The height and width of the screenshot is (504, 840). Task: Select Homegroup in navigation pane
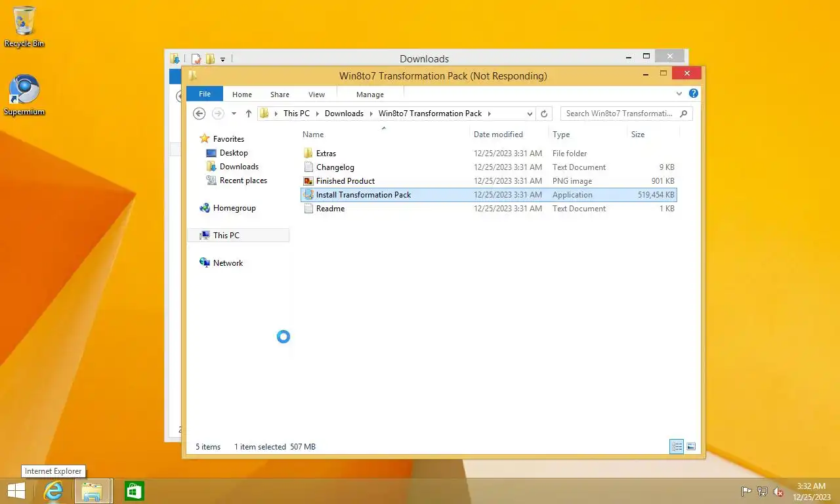pyautogui.click(x=234, y=208)
